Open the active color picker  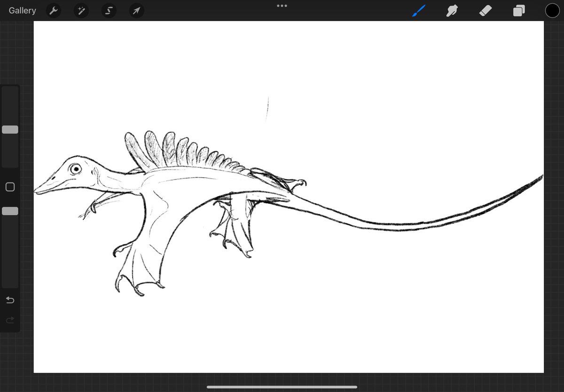tap(552, 10)
